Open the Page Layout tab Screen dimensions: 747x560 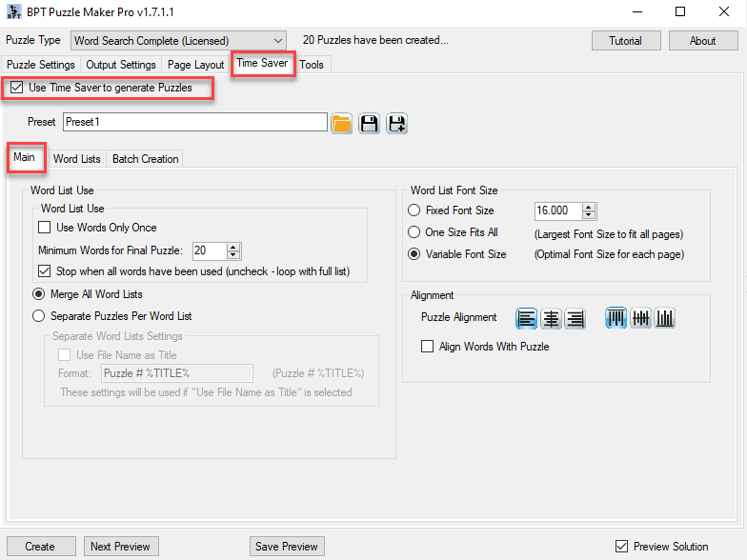point(195,65)
